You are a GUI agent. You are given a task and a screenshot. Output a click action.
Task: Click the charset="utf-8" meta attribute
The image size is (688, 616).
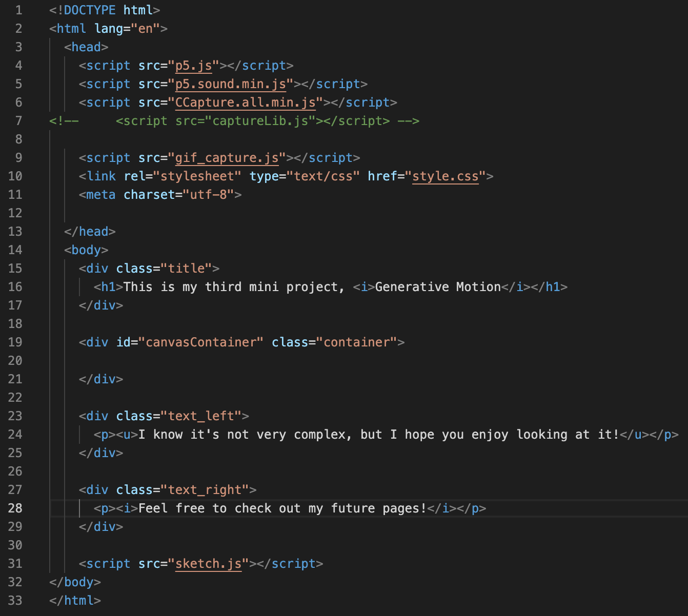tap(179, 195)
